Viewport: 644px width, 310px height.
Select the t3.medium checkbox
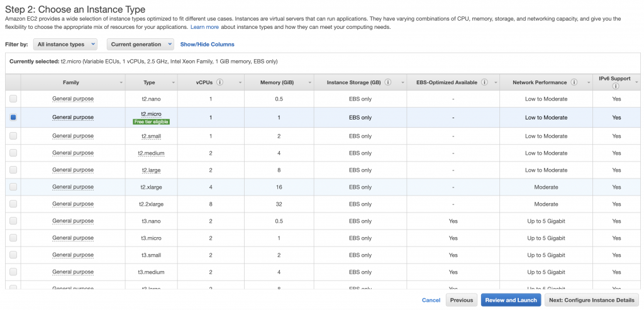point(13,272)
